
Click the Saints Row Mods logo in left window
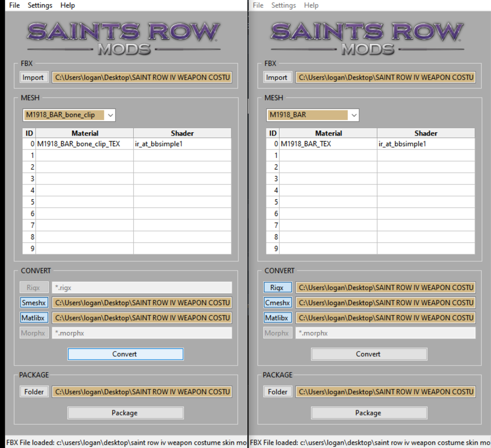coord(124,39)
